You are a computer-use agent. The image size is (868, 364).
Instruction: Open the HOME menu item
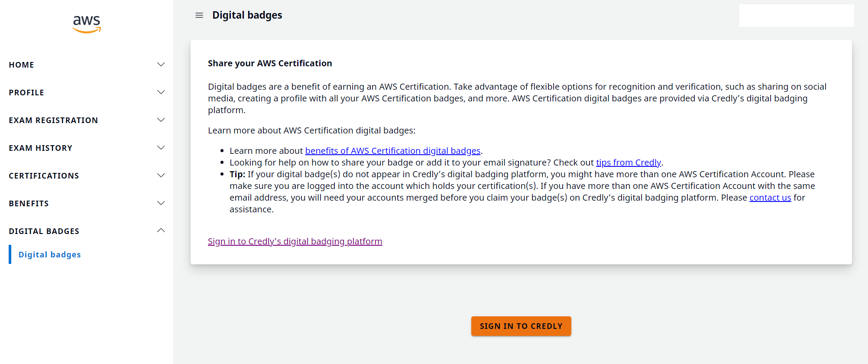click(x=21, y=65)
